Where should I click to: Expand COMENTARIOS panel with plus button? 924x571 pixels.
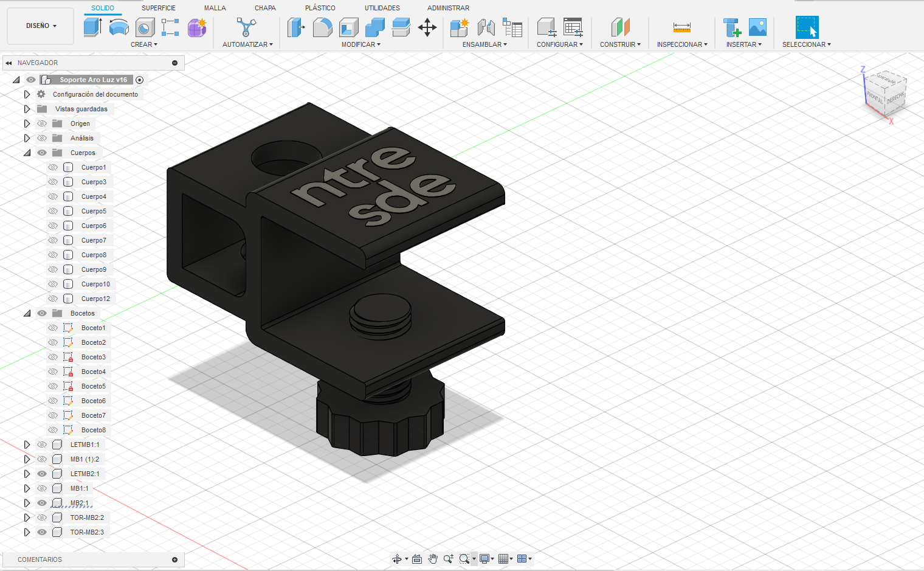(x=175, y=559)
